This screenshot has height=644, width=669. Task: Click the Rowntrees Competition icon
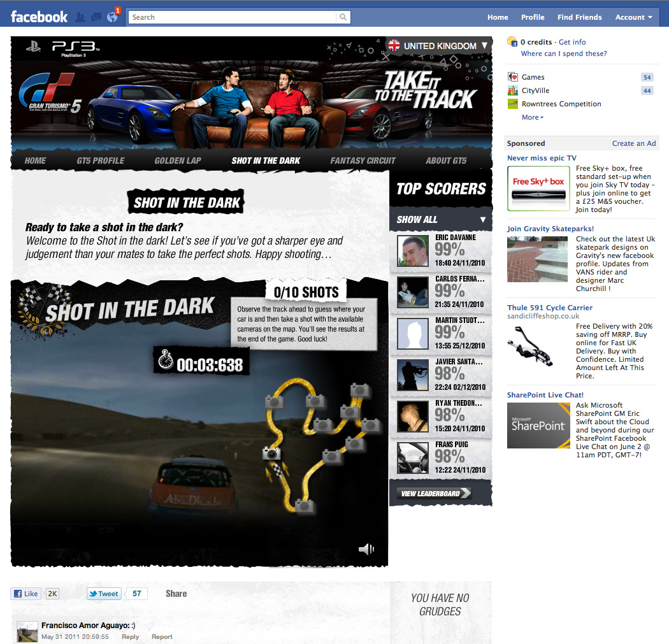pyautogui.click(x=512, y=104)
